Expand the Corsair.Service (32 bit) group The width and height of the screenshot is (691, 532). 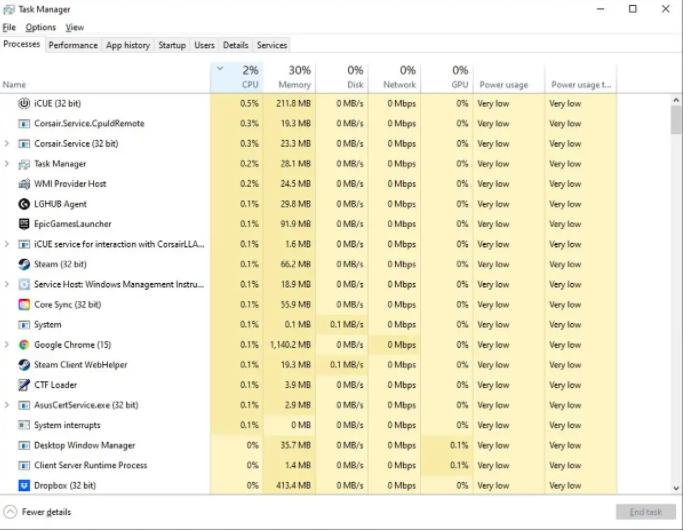pos(7,143)
